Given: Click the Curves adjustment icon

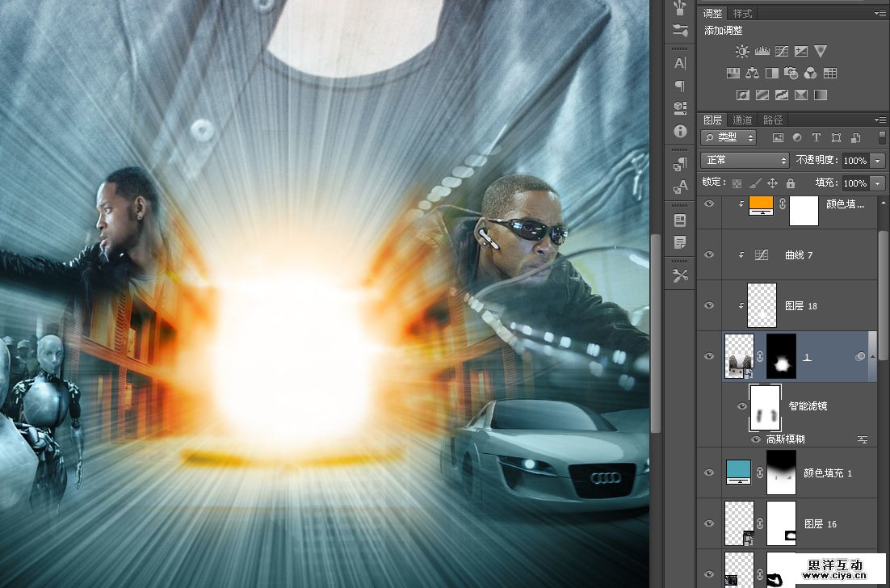Looking at the screenshot, I should click(x=781, y=52).
